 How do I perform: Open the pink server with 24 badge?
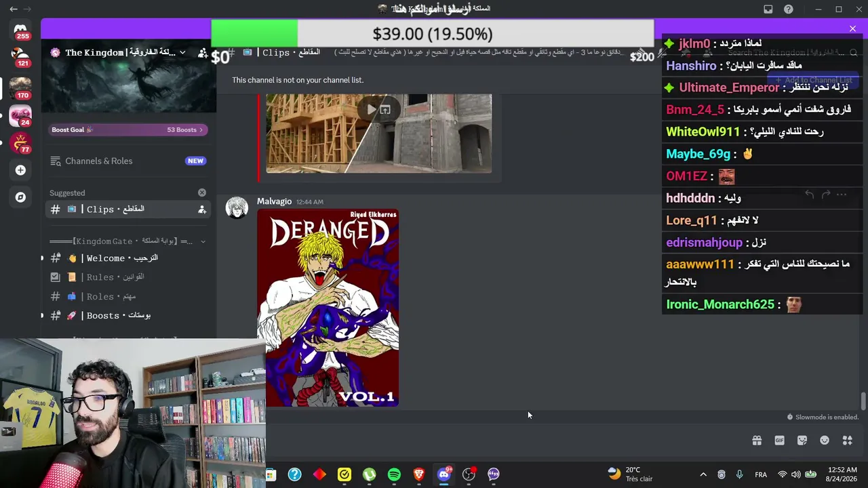(x=20, y=116)
